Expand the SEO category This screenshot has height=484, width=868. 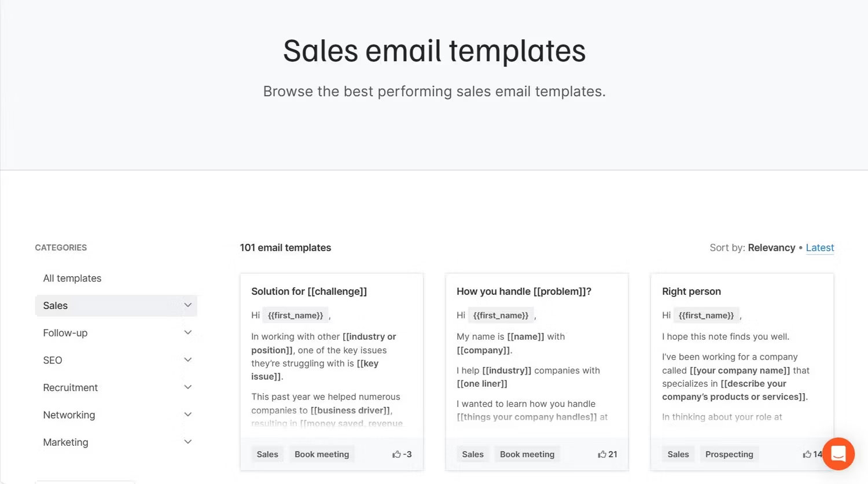(187, 360)
